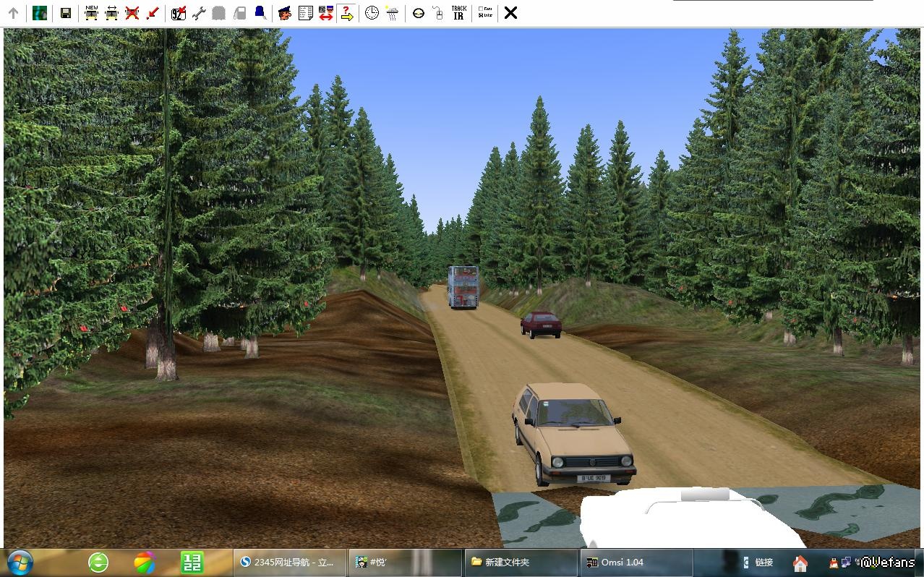Toggle the question mark yellow arrow icon
The height and width of the screenshot is (577, 924).
click(x=346, y=13)
